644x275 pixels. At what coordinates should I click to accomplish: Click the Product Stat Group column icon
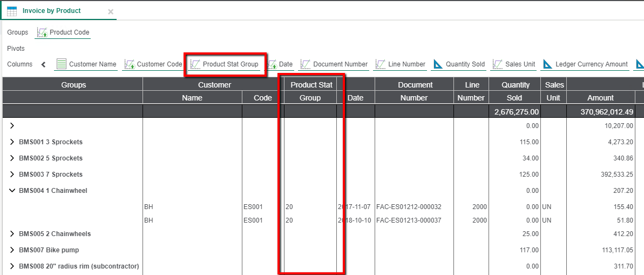195,64
